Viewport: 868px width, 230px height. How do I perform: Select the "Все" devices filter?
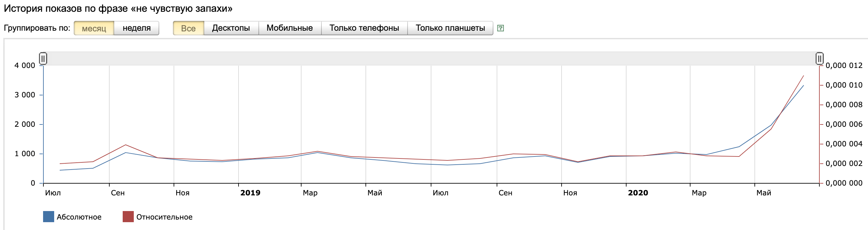pyautogui.click(x=188, y=28)
